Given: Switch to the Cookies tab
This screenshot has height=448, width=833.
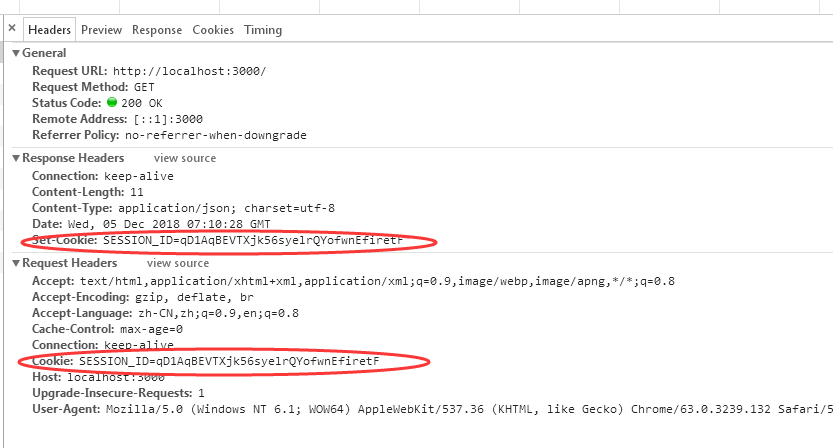Looking at the screenshot, I should [x=213, y=30].
